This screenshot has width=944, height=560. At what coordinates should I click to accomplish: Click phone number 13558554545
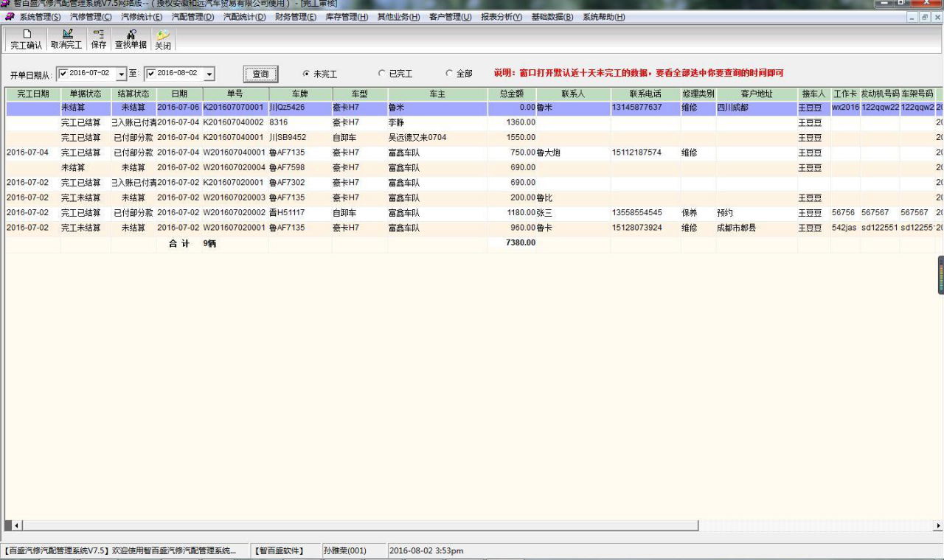tap(637, 213)
